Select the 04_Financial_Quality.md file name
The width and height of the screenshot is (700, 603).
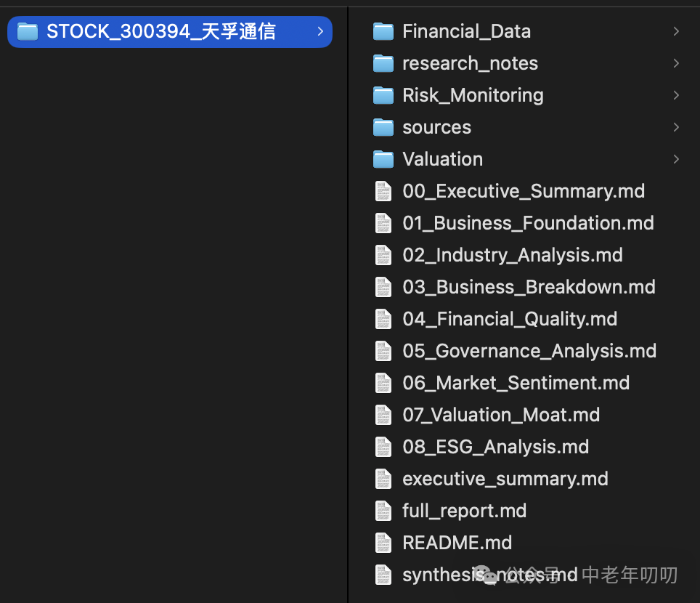click(x=510, y=320)
